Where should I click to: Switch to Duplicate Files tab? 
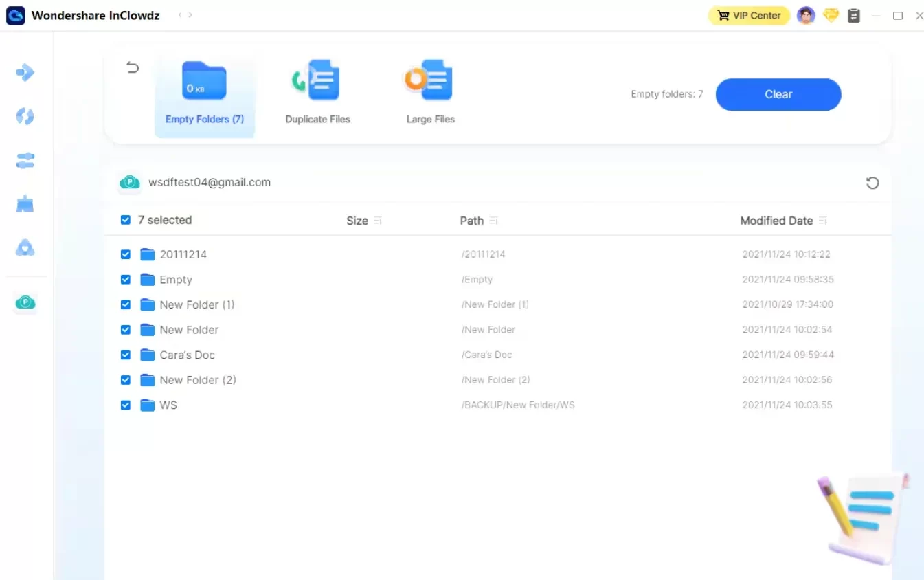(x=317, y=93)
